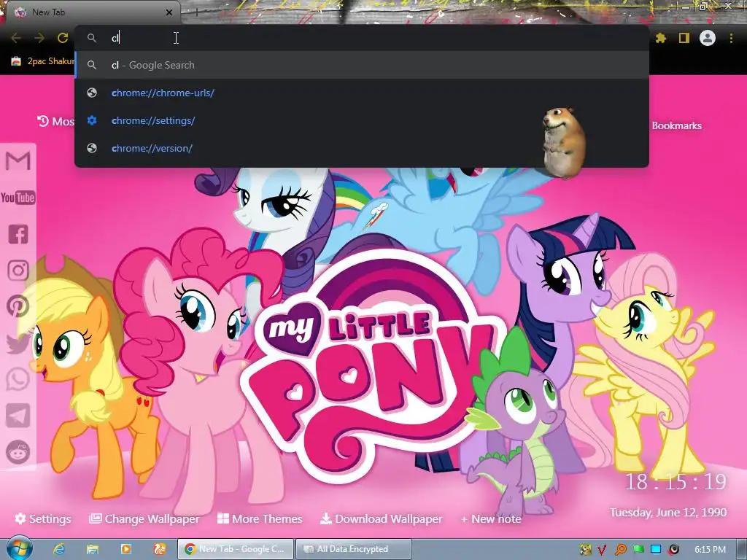Switch to 'New Tab - Google C...' taskbar button
Image resolution: width=747 pixels, height=560 pixels.
pyautogui.click(x=236, y=549)
